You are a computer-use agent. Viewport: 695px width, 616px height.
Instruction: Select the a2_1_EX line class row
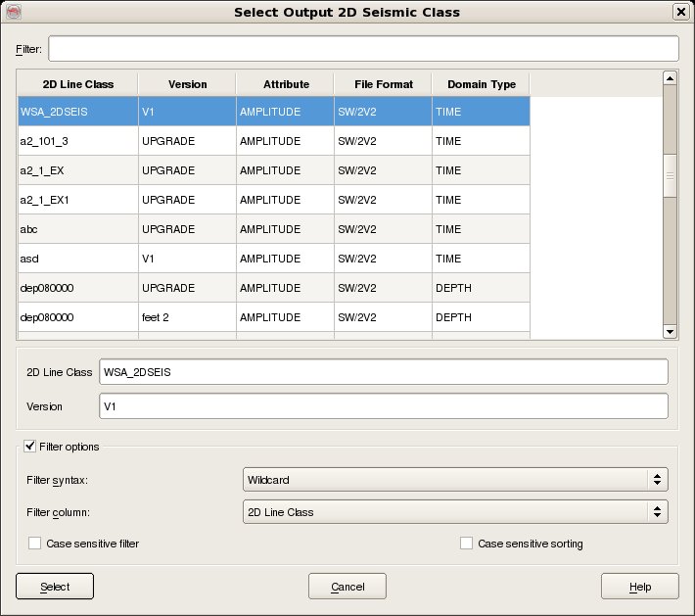(x=78, y=170)
